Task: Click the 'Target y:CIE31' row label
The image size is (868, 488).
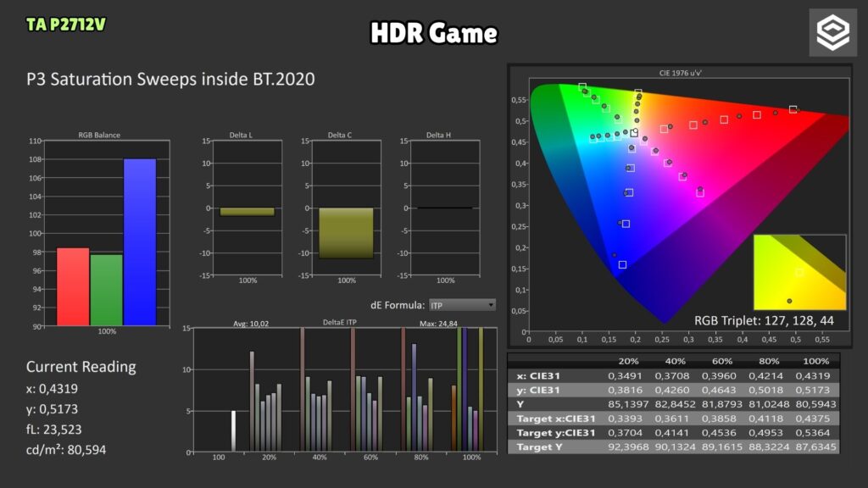Action: (x=556, y=433)
